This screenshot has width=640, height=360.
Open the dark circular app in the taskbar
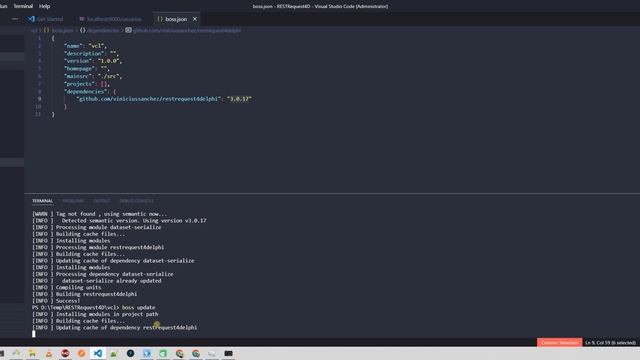130,353
